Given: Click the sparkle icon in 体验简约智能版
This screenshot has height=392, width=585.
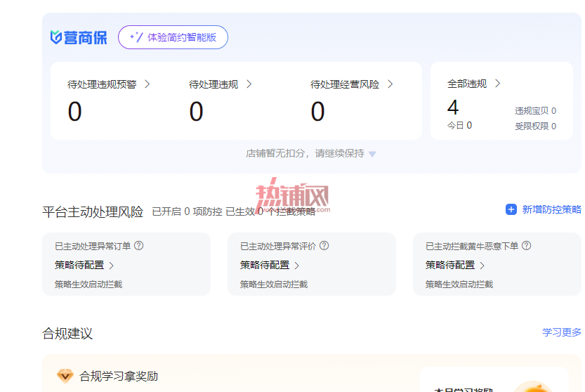Looking at the screenshot, I should pyautogui.click(x=136, y=37).
